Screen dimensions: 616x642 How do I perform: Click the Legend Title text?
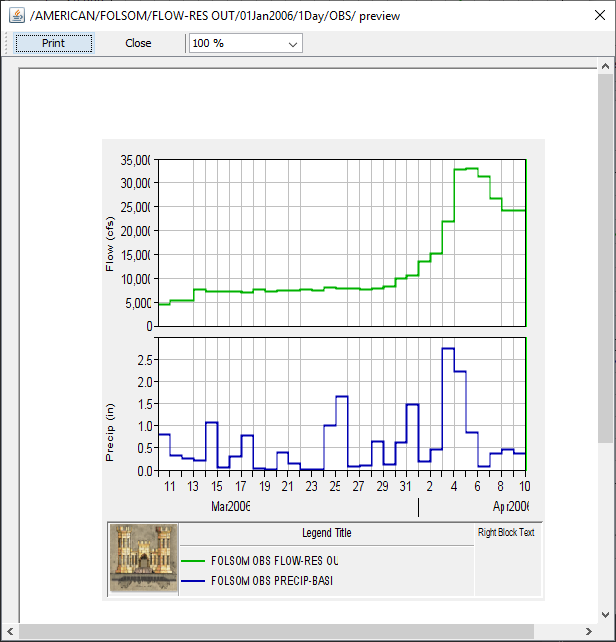tap(326, 533)
